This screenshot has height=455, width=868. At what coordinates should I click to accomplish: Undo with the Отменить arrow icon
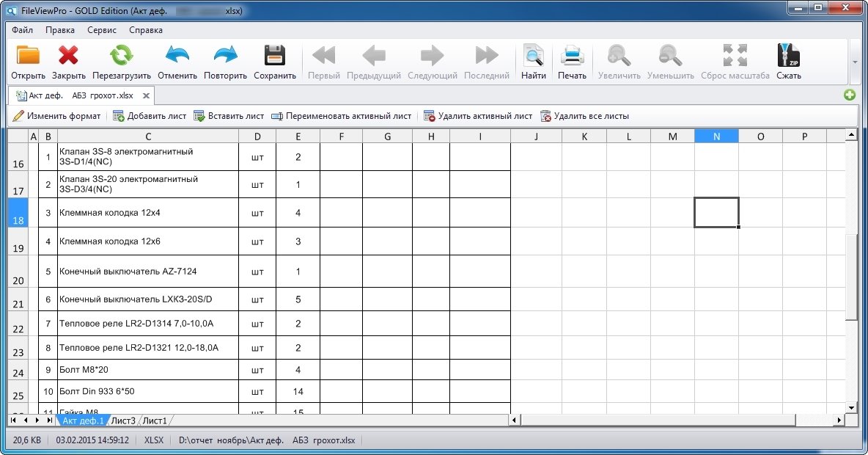point(177,57)
